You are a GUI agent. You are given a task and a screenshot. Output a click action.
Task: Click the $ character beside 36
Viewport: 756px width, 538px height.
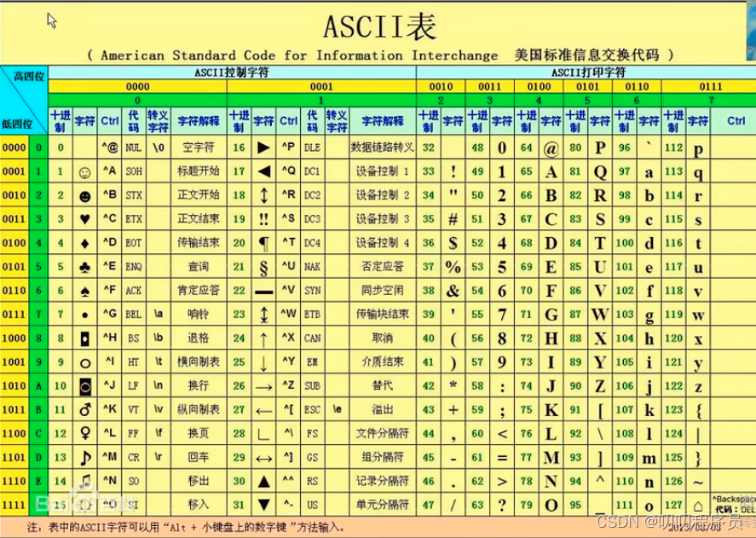tap(453, 243)
